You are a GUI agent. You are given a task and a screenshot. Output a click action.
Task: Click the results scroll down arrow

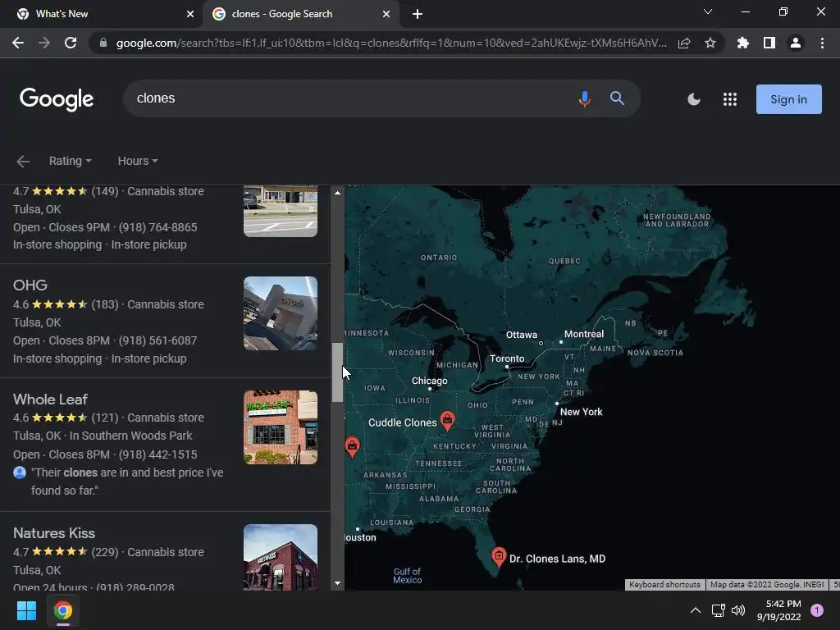click(337, 583)
